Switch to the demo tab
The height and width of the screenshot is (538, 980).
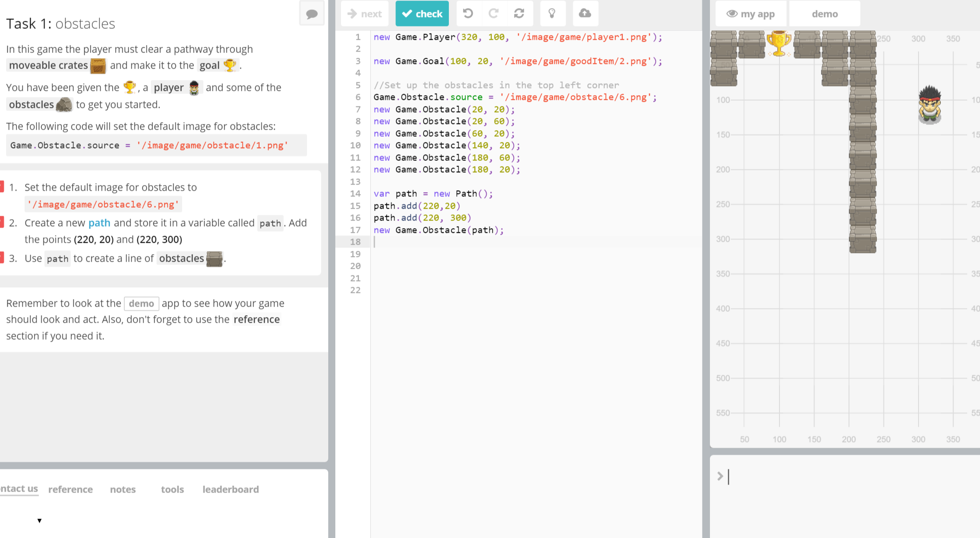tap(824, 14)
